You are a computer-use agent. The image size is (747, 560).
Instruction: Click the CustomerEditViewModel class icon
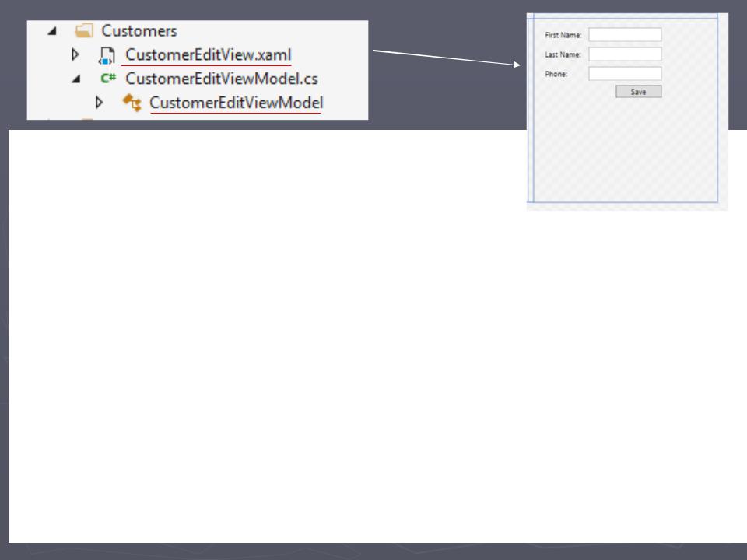(x=132, y=103)
